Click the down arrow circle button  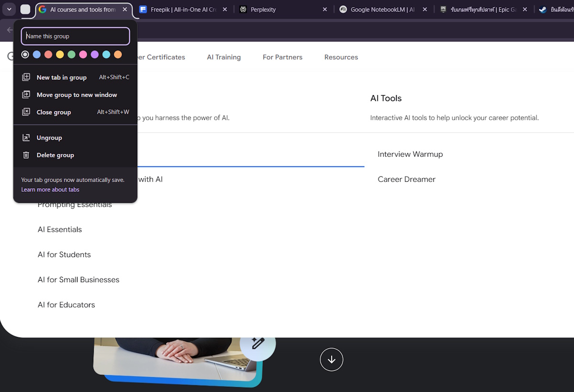click(x=331, y=359)
